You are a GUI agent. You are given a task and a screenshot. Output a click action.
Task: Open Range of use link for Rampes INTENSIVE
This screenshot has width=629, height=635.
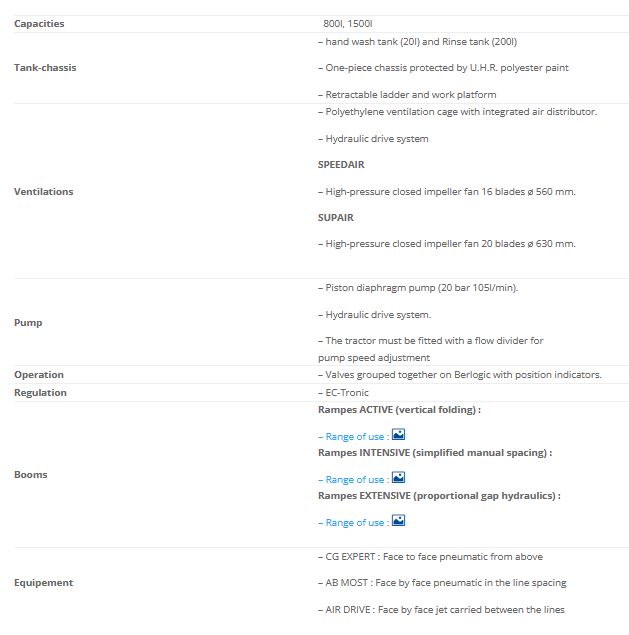354,480
